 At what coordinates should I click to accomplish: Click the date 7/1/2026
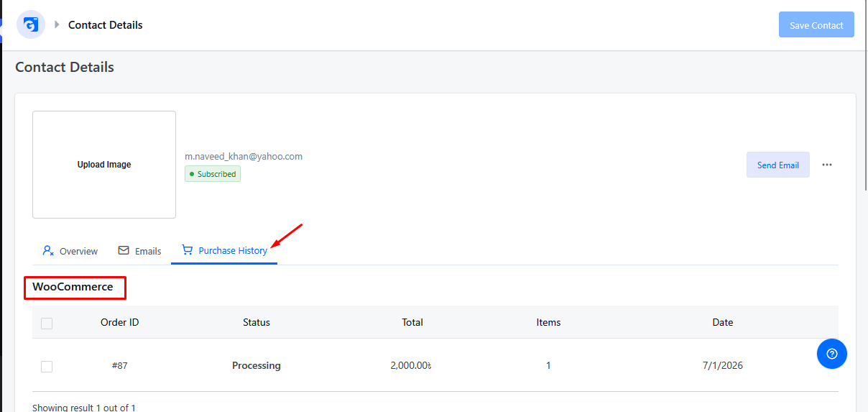[x=723, y=365]
